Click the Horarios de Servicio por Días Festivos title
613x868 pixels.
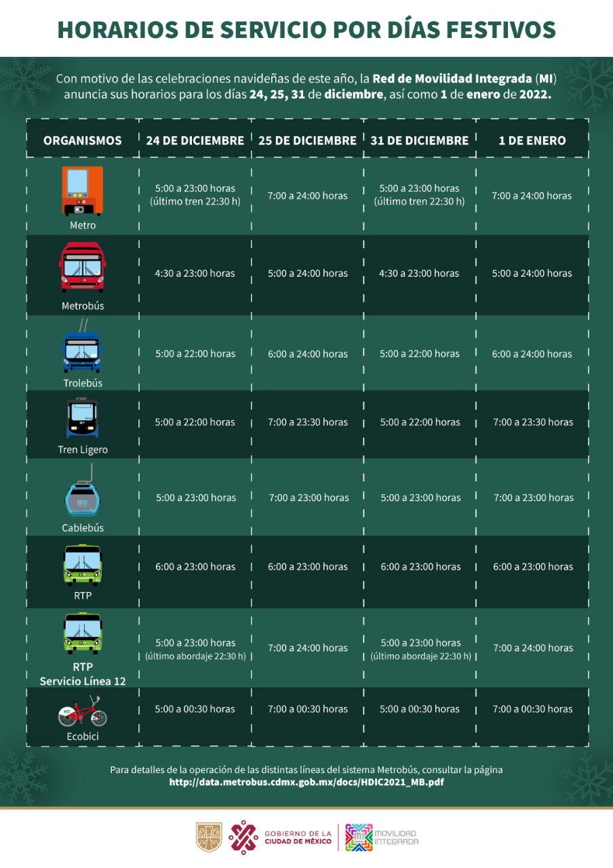pyautogui.click(x=306, y=30)
